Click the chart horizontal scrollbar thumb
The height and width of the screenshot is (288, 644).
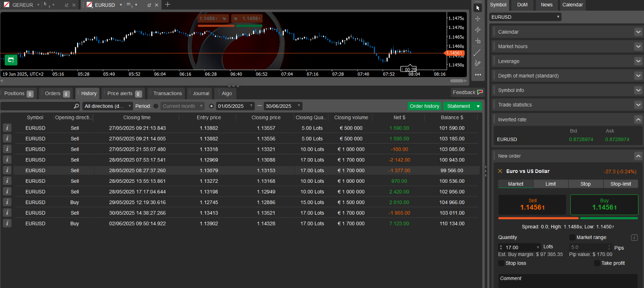(457, 81)
